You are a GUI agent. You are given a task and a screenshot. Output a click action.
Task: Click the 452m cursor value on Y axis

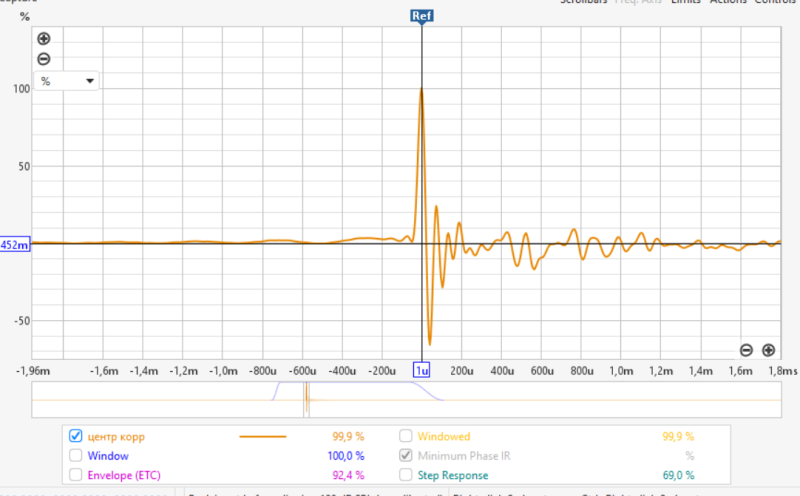click(15, 244)
